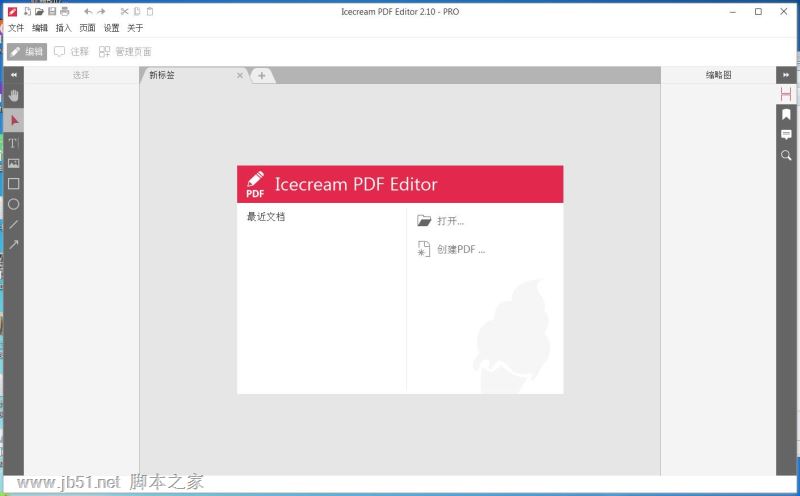This screenshot has width=800, height=496.
Task: Select the Rectangle shape tool
Action: tap(14, 184)
